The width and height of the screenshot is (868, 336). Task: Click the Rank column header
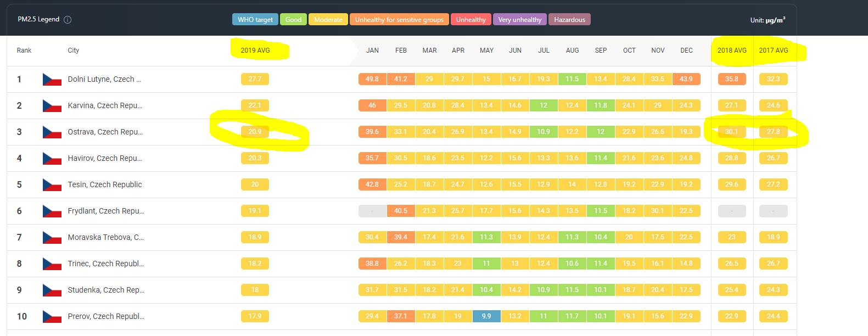pyautogui.click(x=24, y=51)
